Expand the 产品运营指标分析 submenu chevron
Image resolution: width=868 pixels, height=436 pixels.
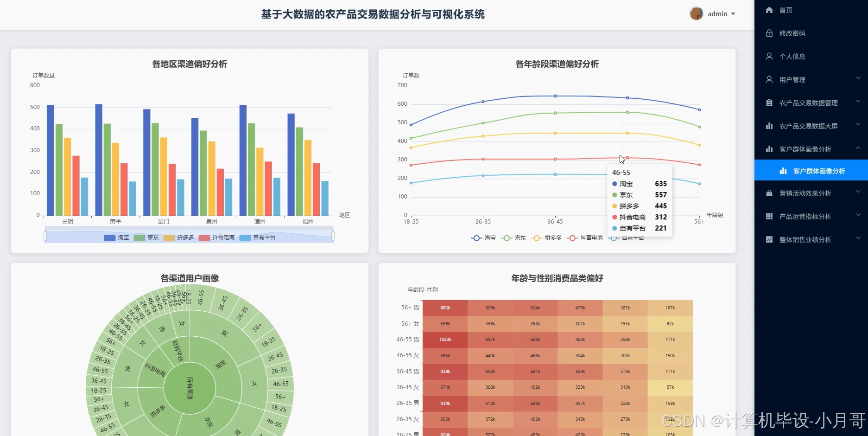[858, 215]
